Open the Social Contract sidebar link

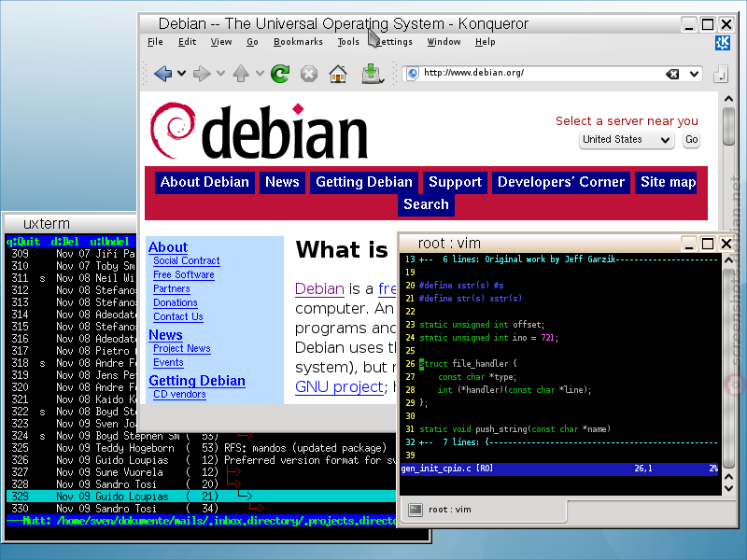pos(186,261)
